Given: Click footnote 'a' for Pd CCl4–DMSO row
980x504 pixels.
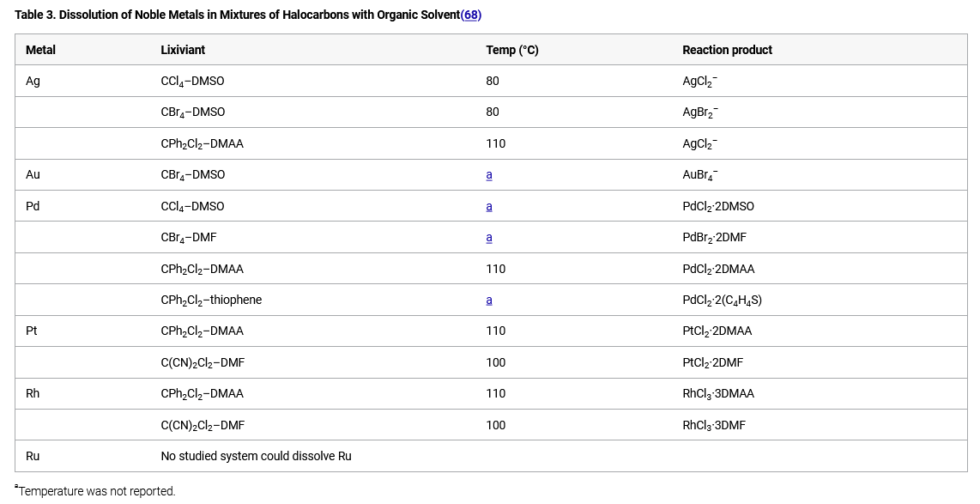Looking at the screenshot, I should pos(489,206).
